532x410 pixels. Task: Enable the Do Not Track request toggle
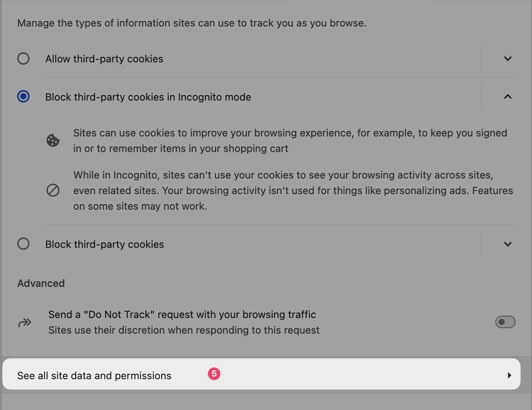click(x=505, y=322)
